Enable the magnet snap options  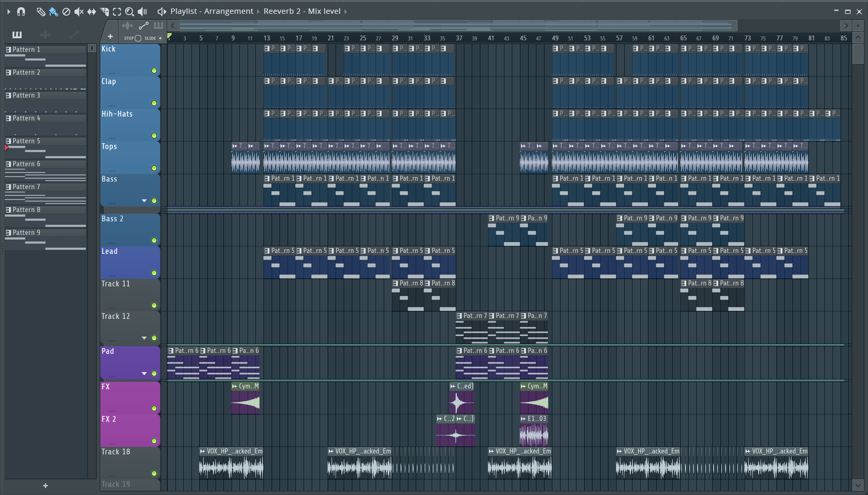21,11
